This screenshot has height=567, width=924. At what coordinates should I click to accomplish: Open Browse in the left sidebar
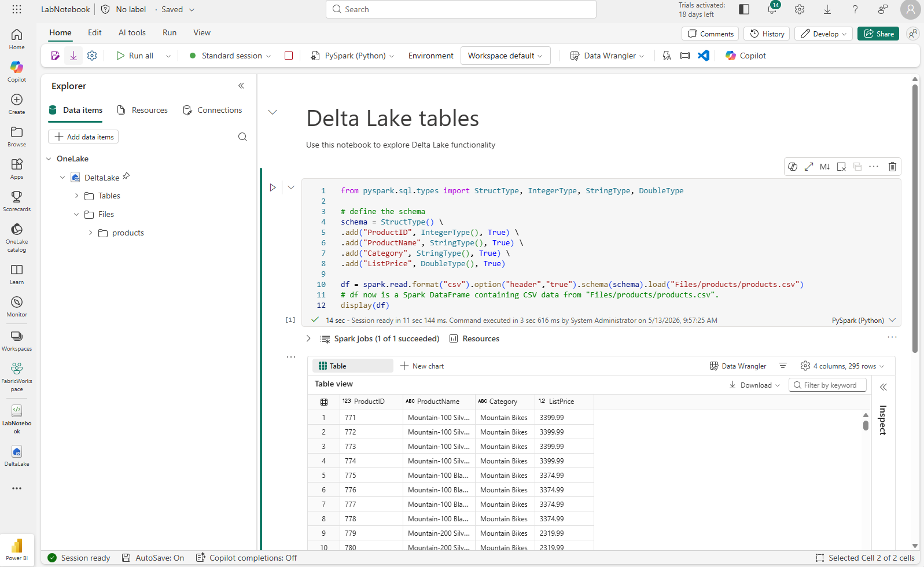tap(17, 137)
